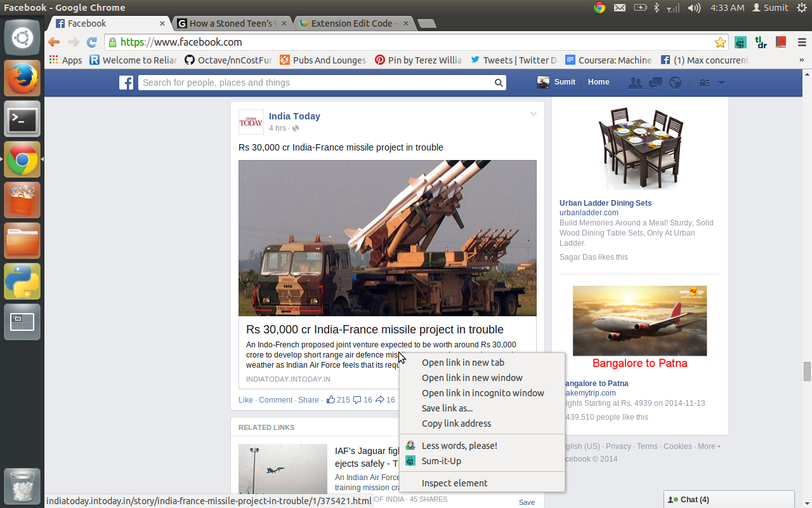Open the missile truck article image
This screenshot has height=508, width=812.
[388, 238]
